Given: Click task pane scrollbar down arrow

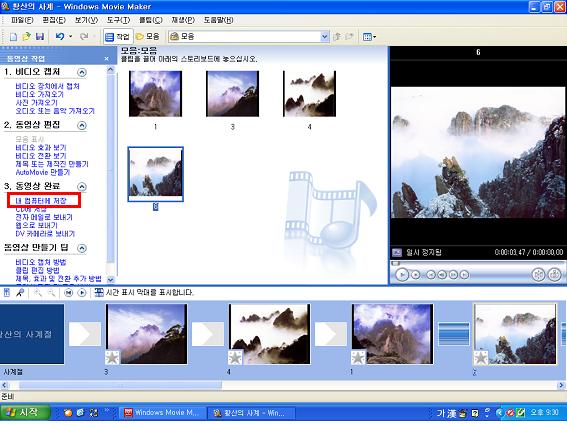Looking at the screenshot, I should pyautogui.click(x=111, y=280).
